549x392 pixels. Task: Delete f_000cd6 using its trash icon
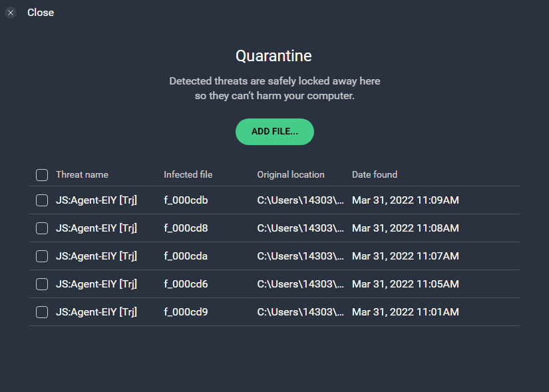(x=509, y=284)
